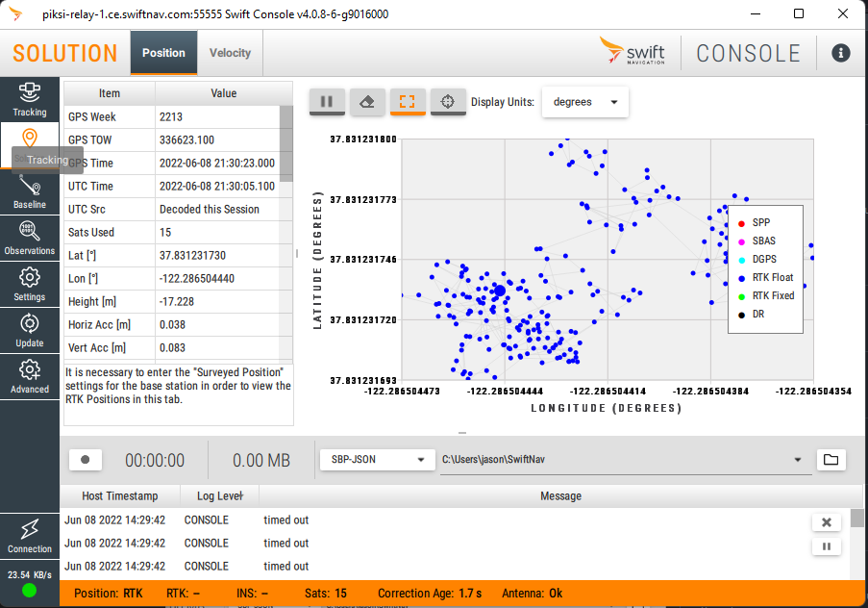Select the UTC Time value cell
Image resolution: width=868 pixels, height=608 pixels.
tap(217, 187)
